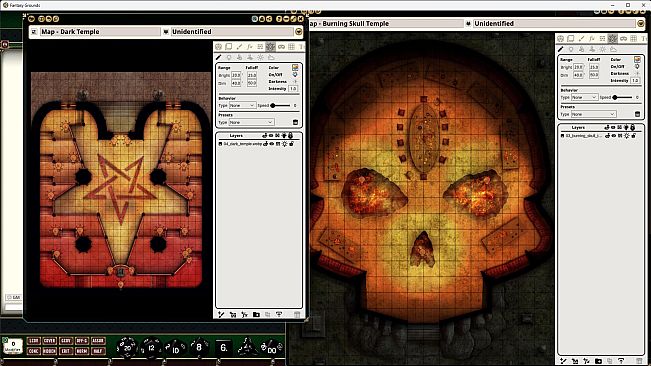Adjust Speed slider in Dark Temple panel
Screen dimensions: 651x366
coord(280,105)
